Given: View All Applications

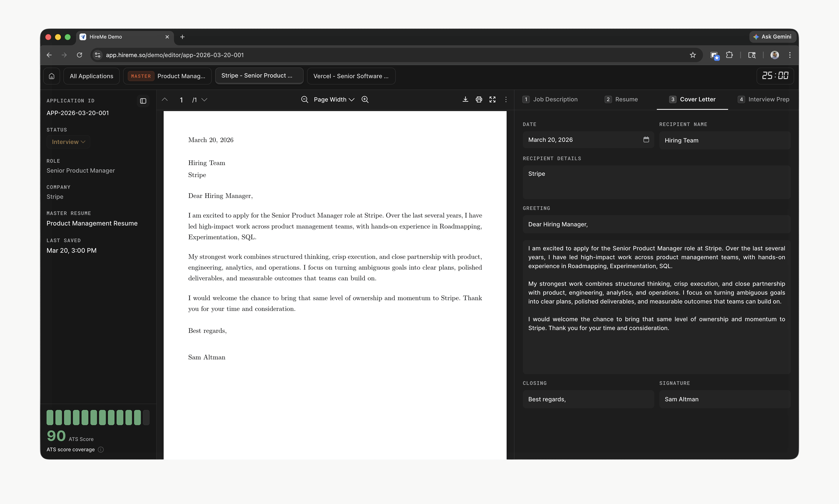Looking at the screenshot, I should (91, 76).
